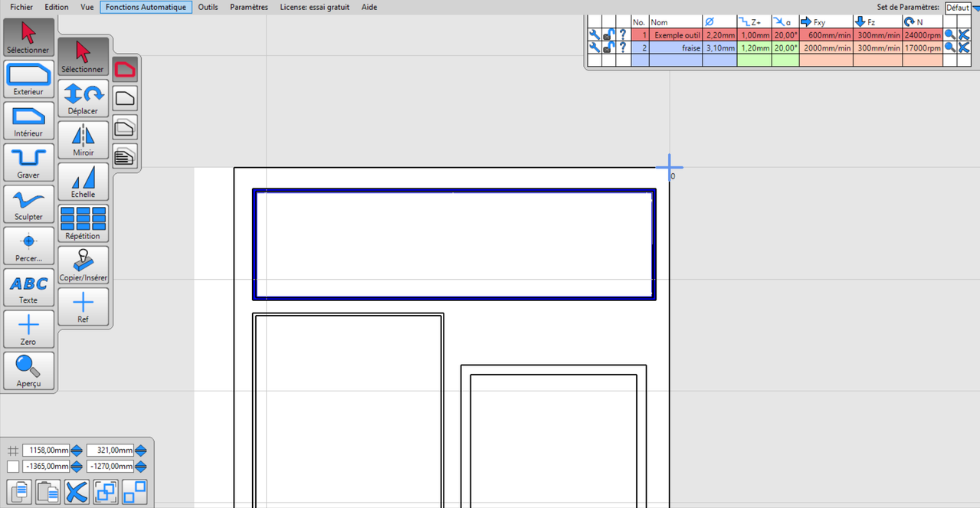Click the Défaut parameter set field

point(957,8)
